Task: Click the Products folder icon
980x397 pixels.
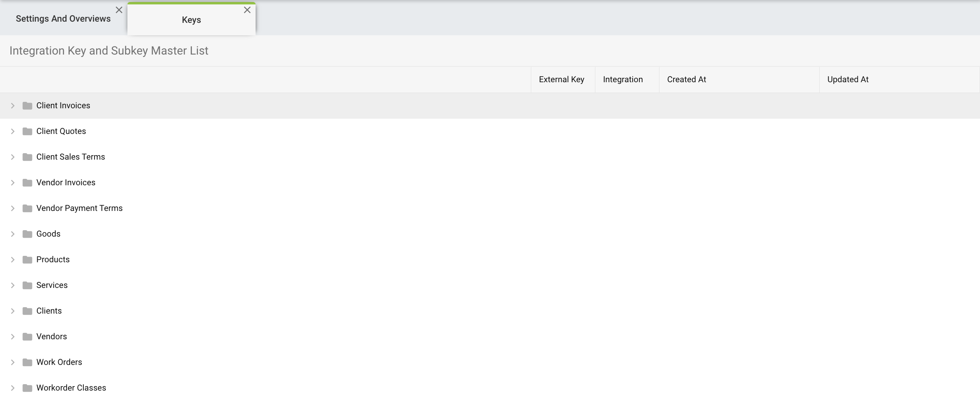Action: [x=27, y=259]
